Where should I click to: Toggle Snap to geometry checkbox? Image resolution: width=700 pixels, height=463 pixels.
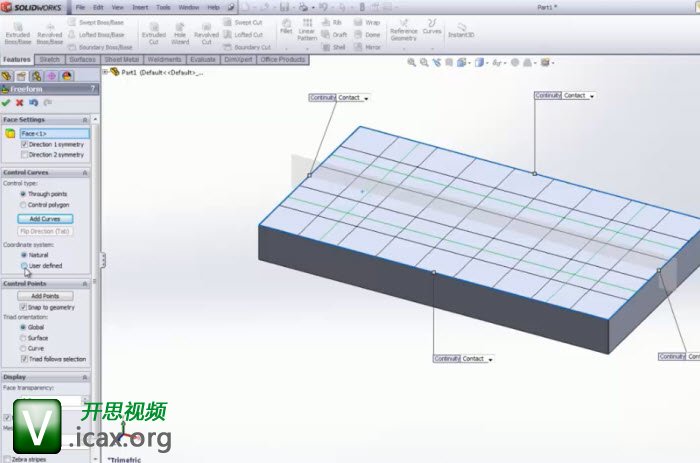point(25,307)
